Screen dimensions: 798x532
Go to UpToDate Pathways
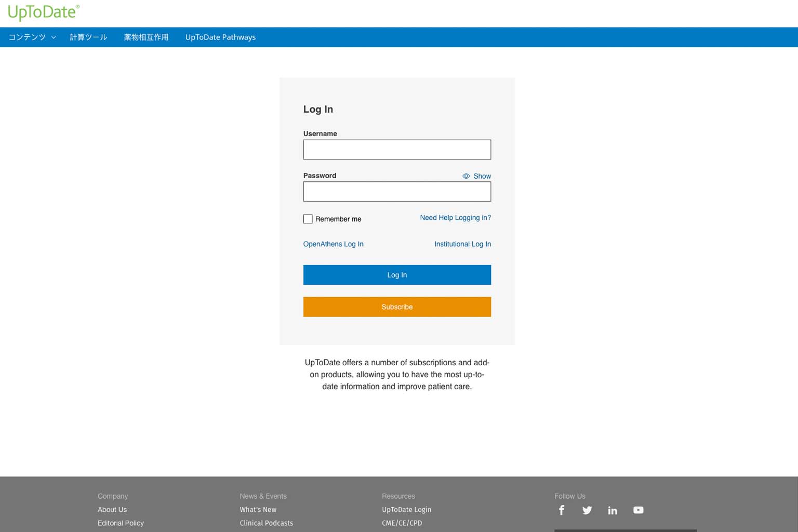(x=220, y=37)
